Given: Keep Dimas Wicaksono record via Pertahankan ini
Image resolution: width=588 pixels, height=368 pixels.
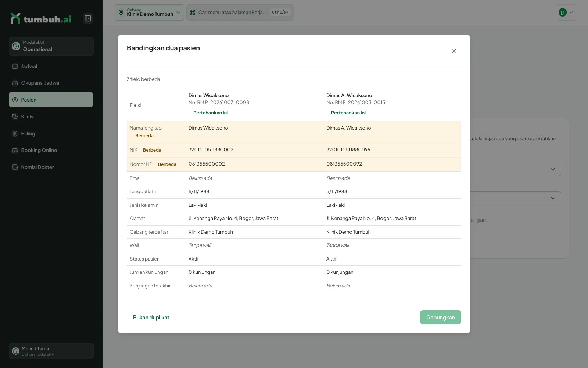Looking at the screenshot, I should click(x=211, y=113).
